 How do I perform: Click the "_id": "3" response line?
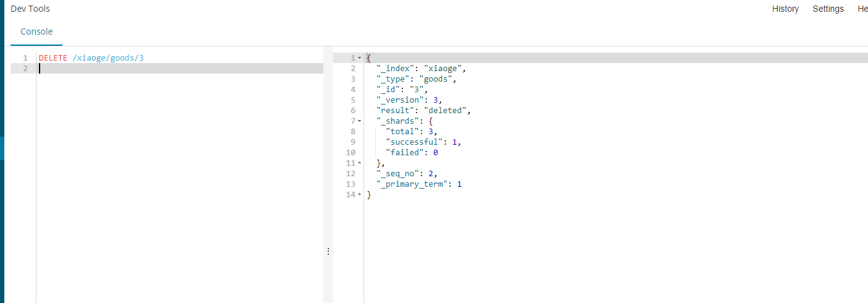(402, 89)
